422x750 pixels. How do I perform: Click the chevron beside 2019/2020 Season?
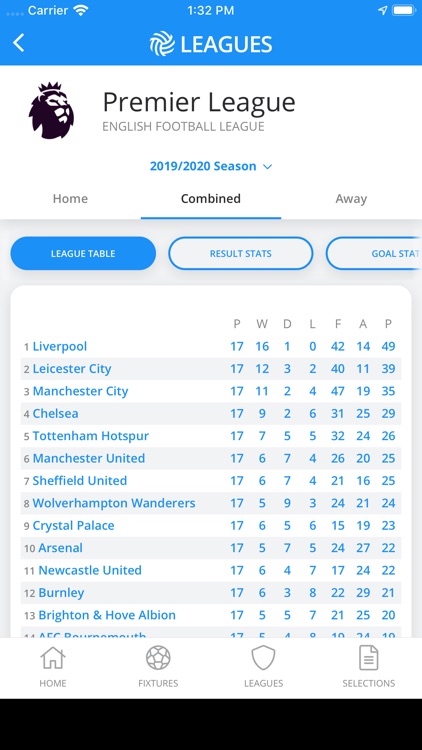click(x=267, y=167)
